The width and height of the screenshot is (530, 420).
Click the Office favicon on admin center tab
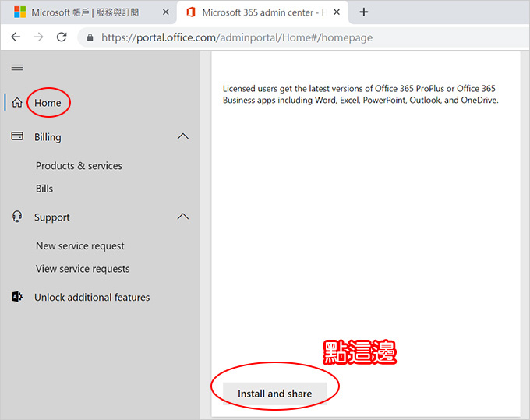click(191, 12)
